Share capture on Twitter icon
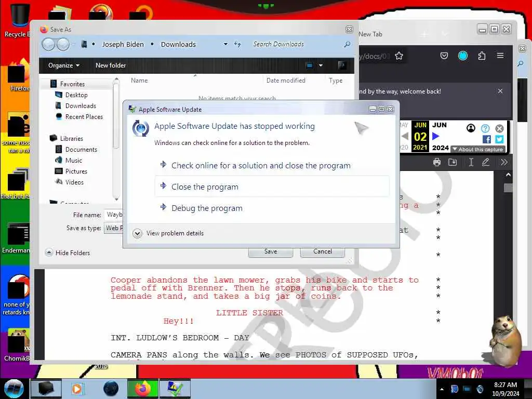Image resolution: width=532 pixels, height=399 pixels. click(x=499, y=139)
